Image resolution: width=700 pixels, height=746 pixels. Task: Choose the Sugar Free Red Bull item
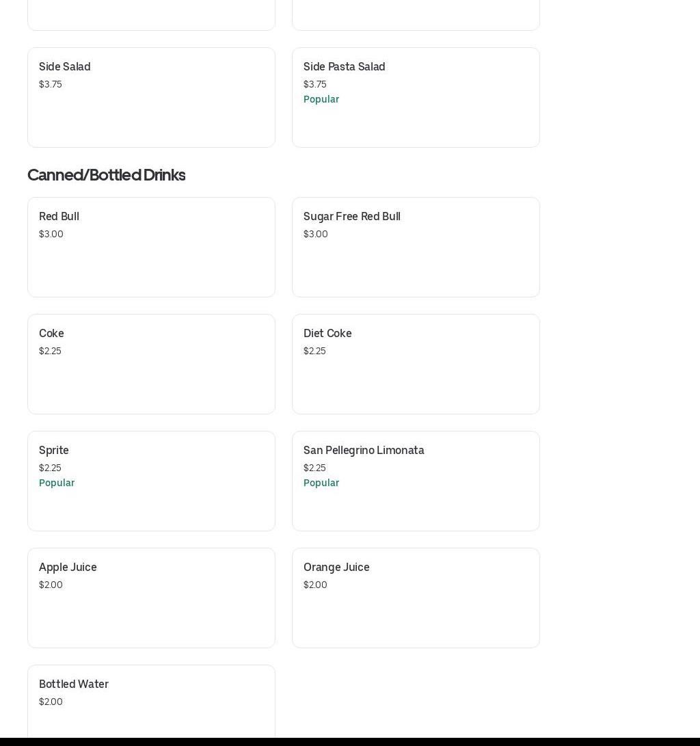(416, 247)
